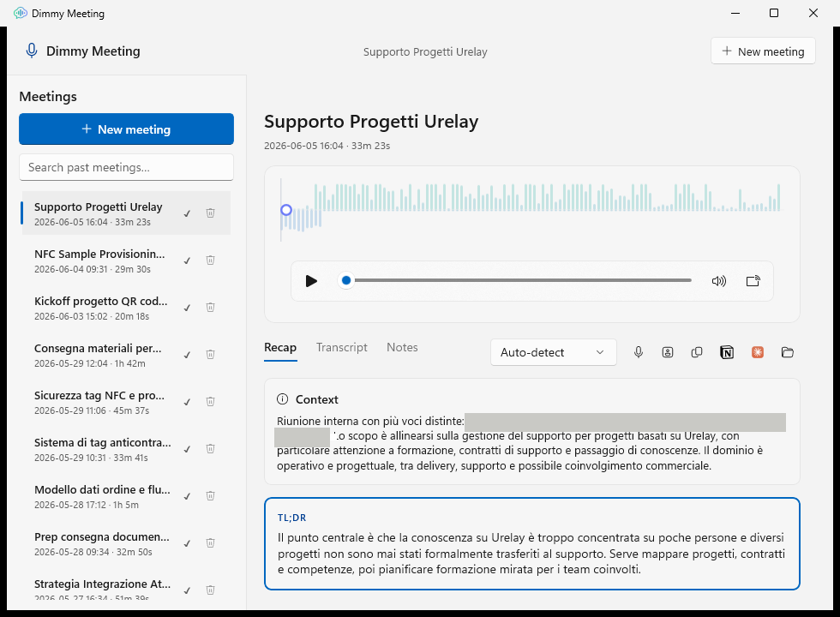Click the date and duration text under title
The width and height of the screenshot is (840, 617).
coord(327,146)
